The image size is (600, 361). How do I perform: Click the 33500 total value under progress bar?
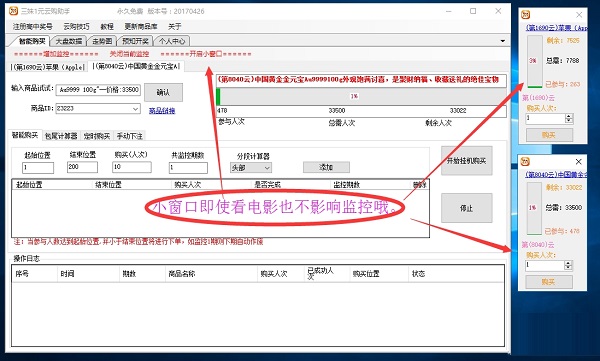coord(337,111)
